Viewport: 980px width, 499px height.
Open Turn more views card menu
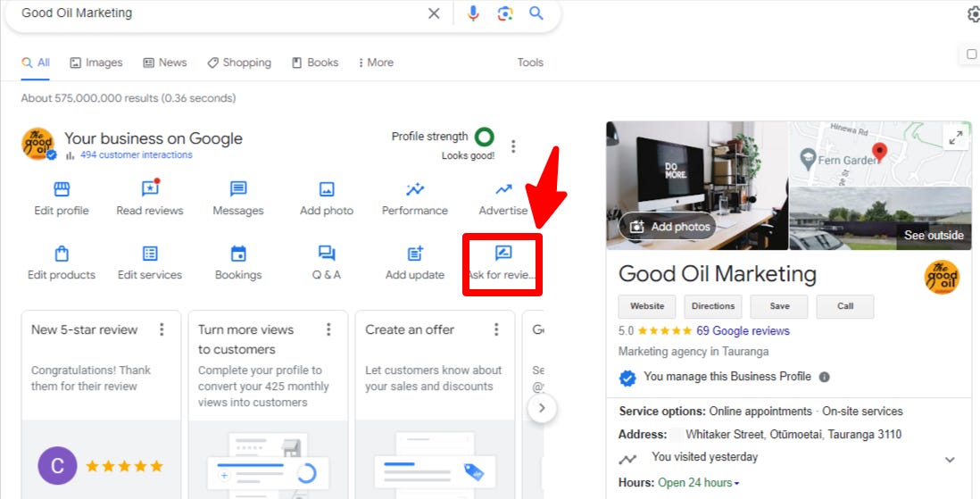click(x=328, y=329)
